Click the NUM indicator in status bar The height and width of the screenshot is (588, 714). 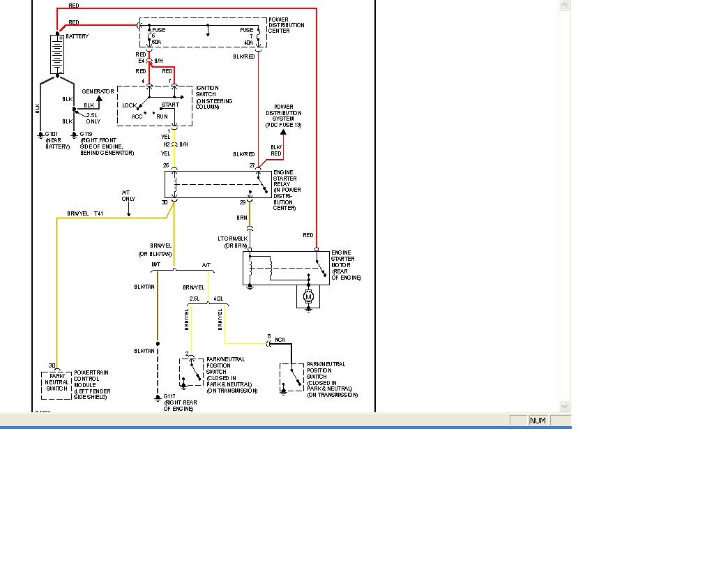(538, 421)
